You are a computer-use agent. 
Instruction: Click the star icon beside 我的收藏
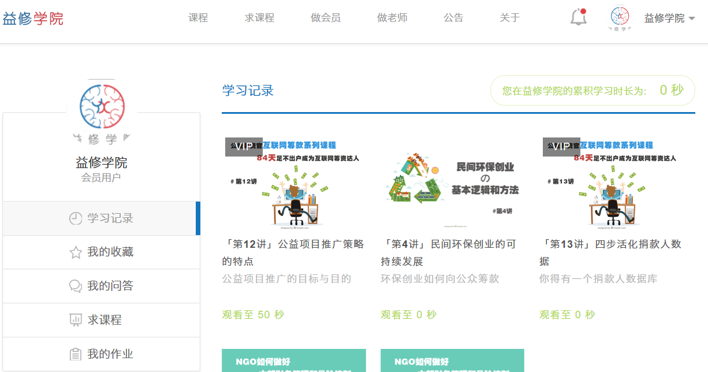pyautogui.click(x=75, y=252)
